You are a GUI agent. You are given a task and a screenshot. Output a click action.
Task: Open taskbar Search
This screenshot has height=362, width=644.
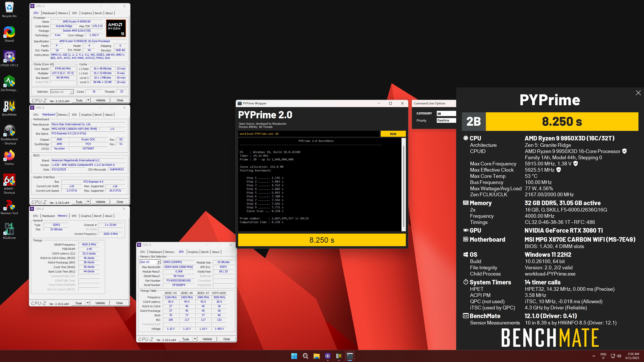pos(305,356)
